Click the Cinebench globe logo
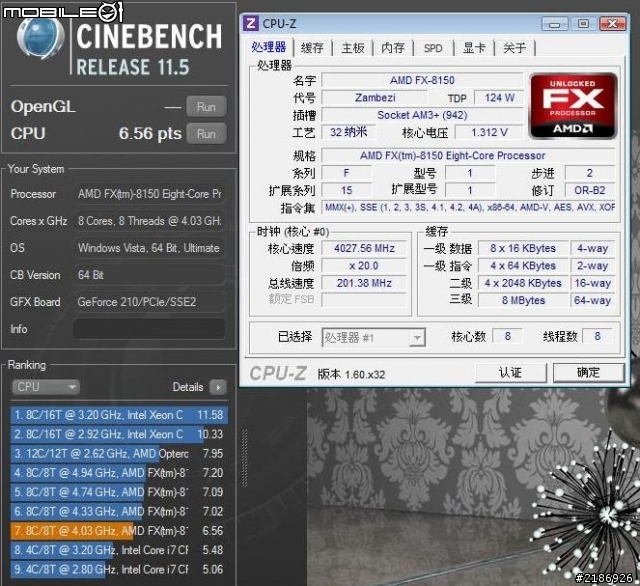Viewport: 640px width, 586px height. pos(40,38)
